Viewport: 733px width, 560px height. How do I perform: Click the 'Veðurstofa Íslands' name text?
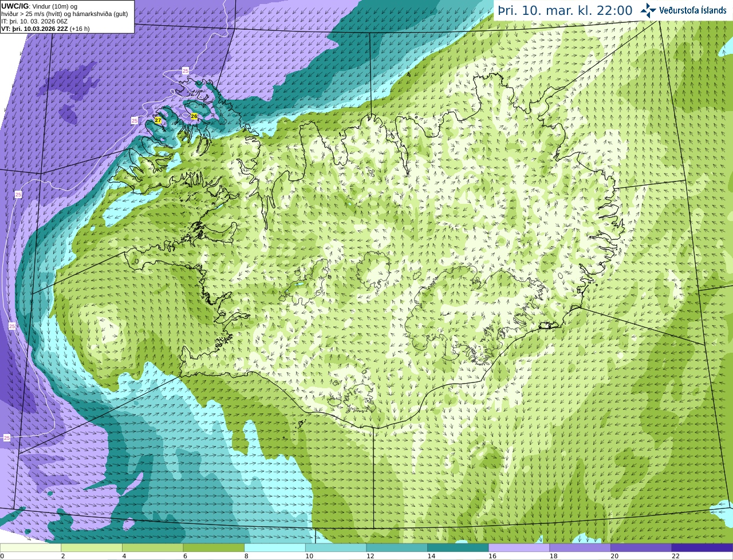tap(693, 10)
